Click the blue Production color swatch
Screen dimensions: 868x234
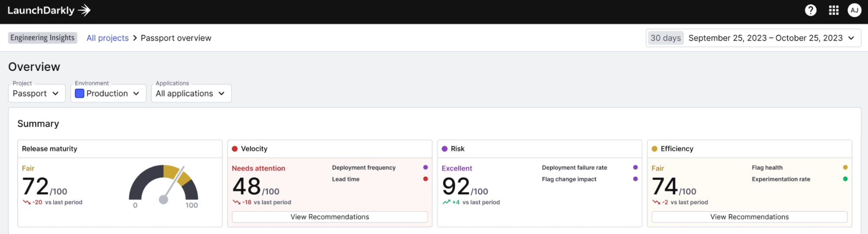[x=79, y=94]
